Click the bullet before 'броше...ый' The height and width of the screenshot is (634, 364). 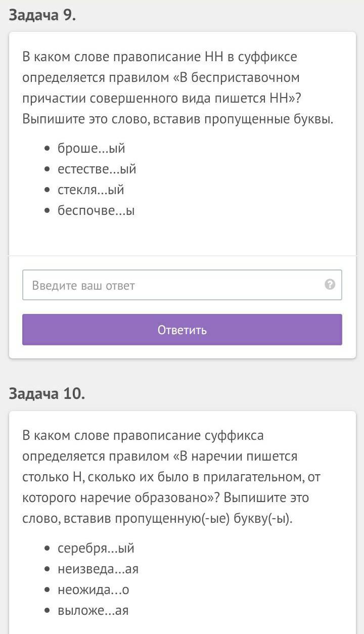(48, 149)
